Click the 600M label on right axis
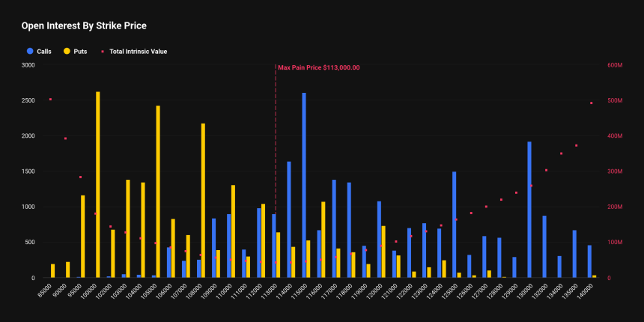 tap(615, 65)
